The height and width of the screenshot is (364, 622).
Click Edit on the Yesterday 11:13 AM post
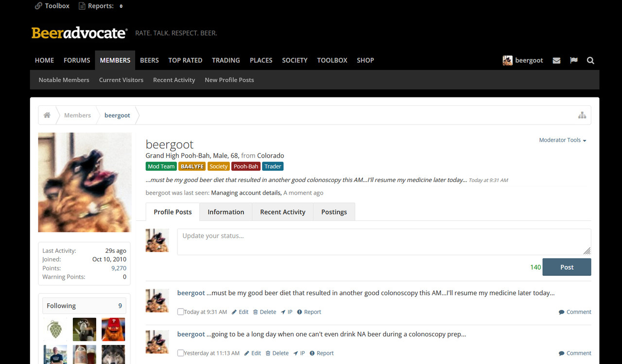[x=253, y=353]
